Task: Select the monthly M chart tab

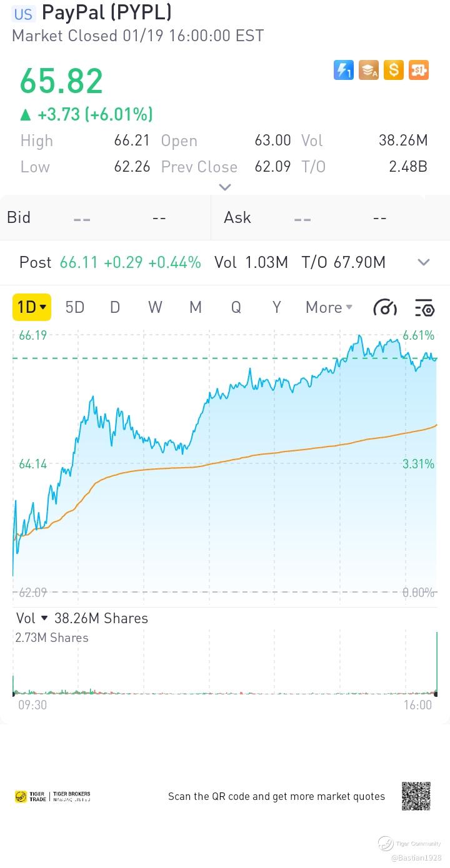Action: coord(196,307)
